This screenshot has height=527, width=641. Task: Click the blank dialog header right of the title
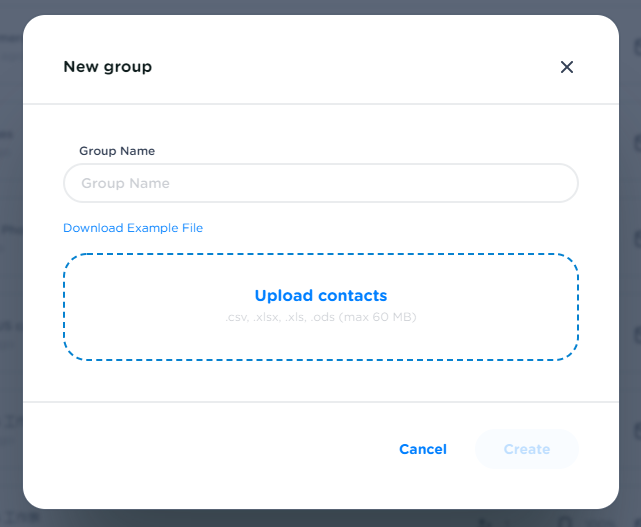[350, 67]
